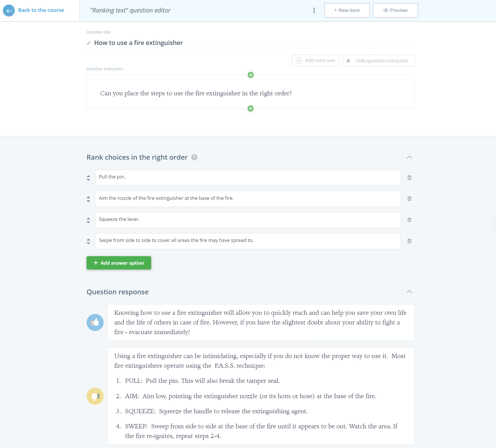Screen dimensions: 496x448
Task: Open the three-dot more options menu
Action: click(314, 11)
